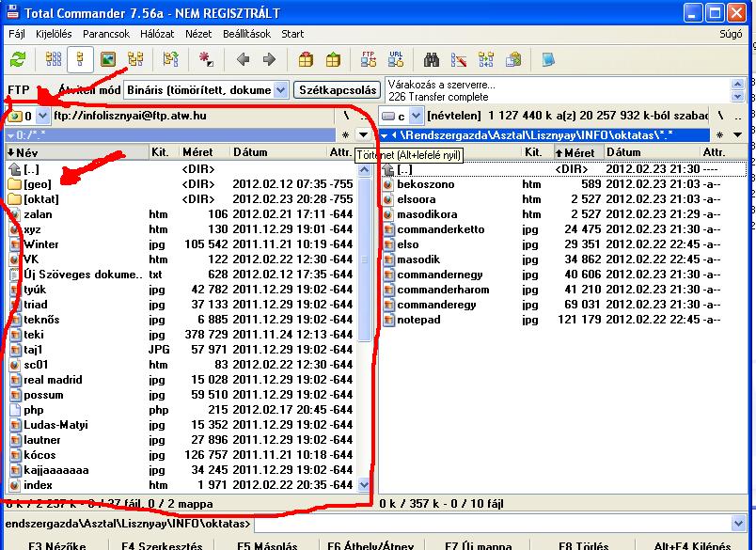This screenshot has width=756, height=550.
Task: Click the Copy names to clipboard icon
Action: tap(513, 59)
